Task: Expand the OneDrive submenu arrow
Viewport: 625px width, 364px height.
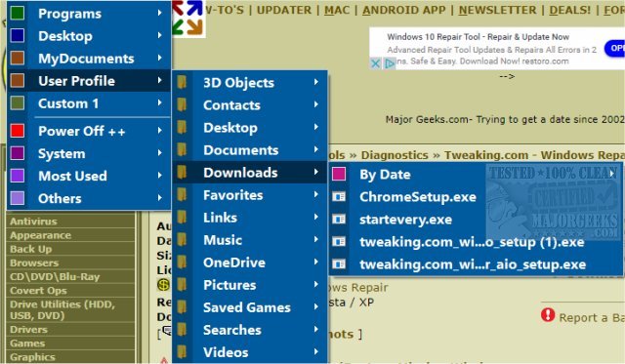Action: pos(316,263)
